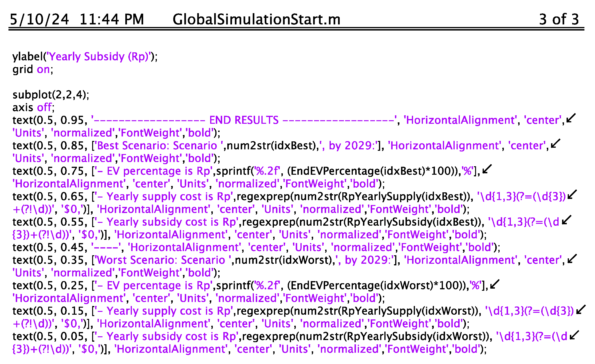Click wrap arrow after idxBest EV percentage line

487,169
